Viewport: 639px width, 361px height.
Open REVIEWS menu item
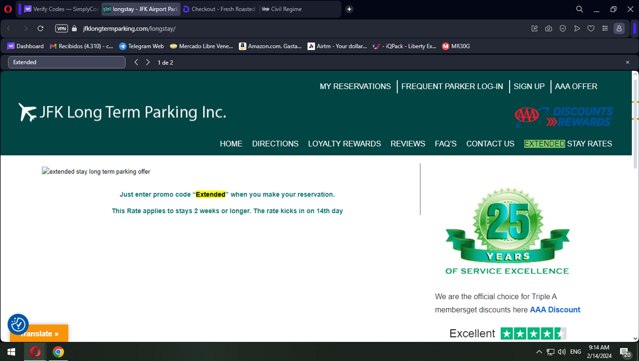[408, 144]
